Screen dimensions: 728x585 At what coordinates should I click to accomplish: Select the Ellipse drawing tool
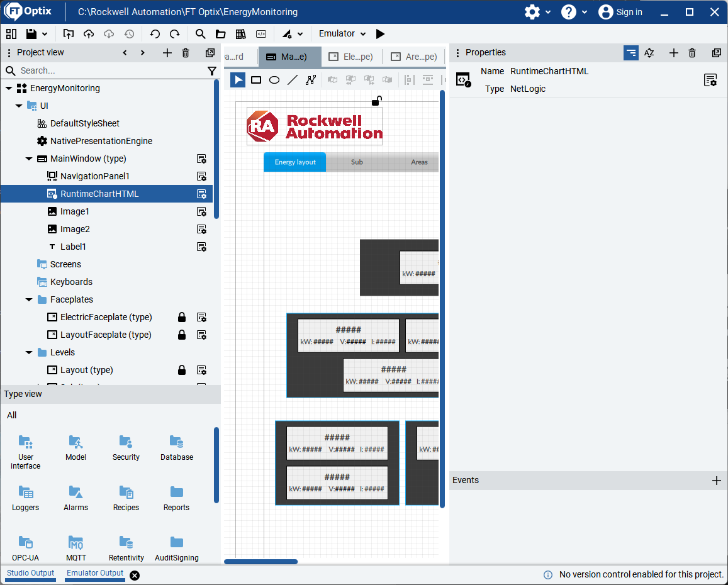[274, 80]
